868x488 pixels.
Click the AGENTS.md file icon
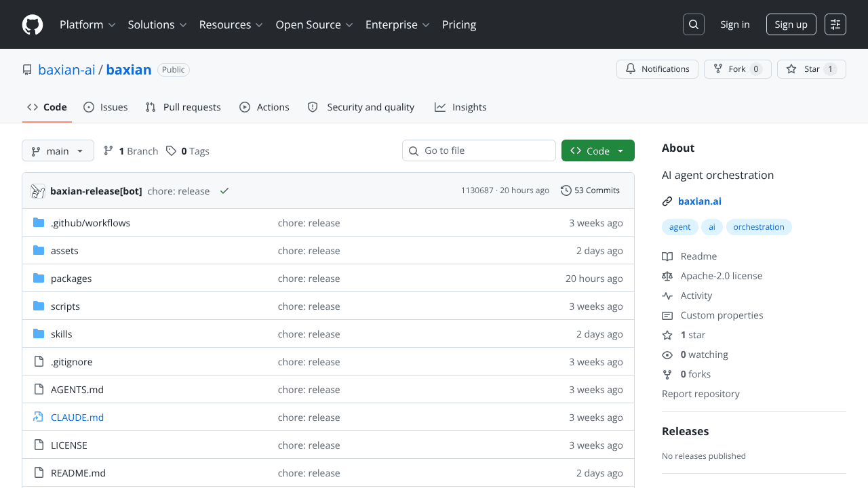point(39,390)
